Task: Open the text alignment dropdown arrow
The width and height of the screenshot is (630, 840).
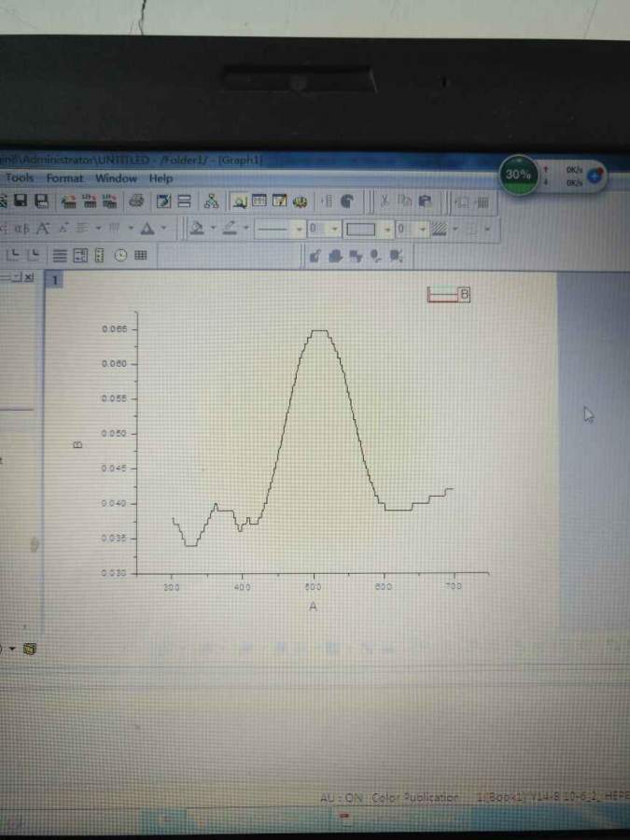Action: point(99,229)
